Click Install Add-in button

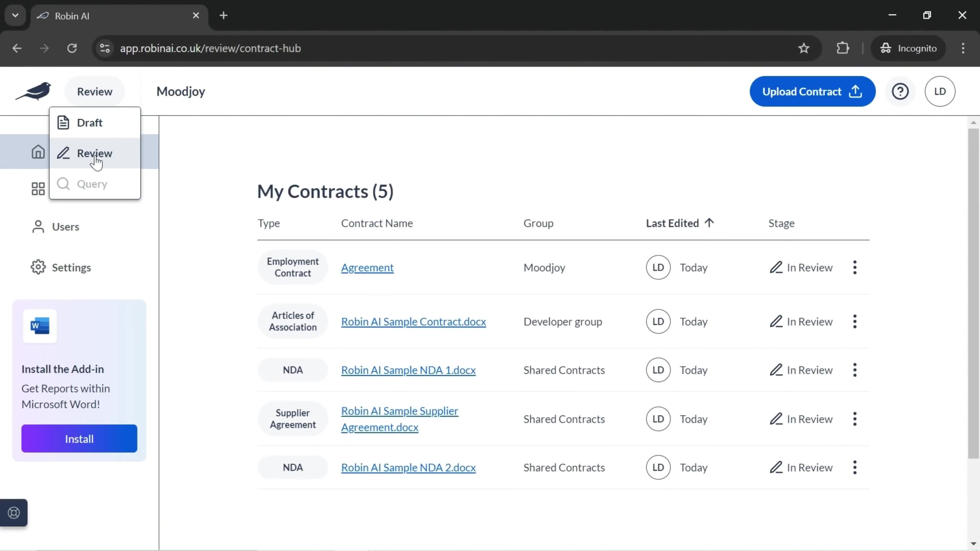tap(79, 439)
